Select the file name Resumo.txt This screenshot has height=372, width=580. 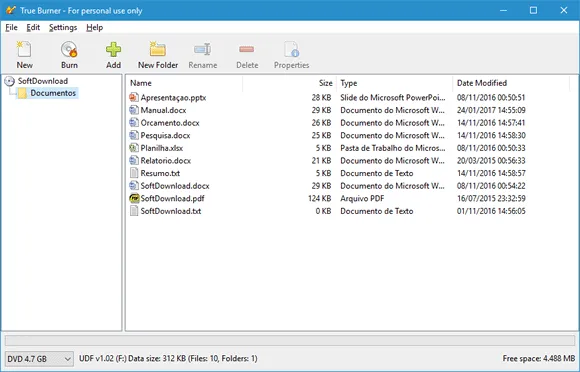(160, 173)
